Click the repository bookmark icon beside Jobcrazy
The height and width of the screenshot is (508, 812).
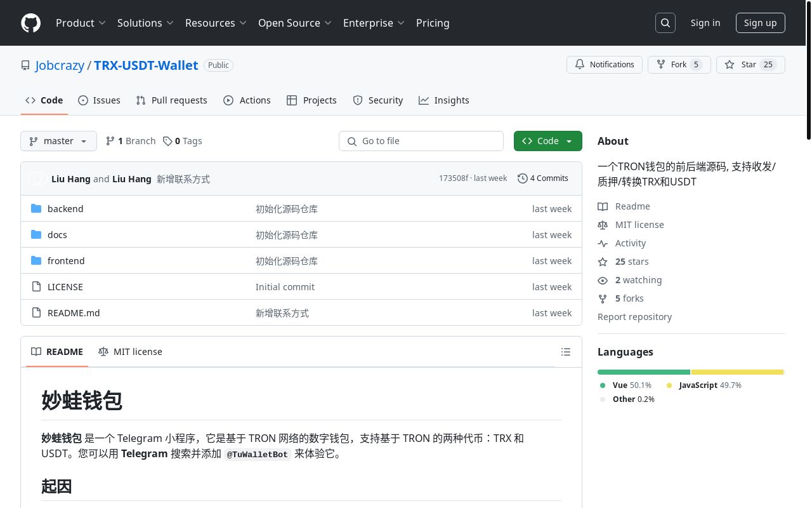(x=25, y=65)
